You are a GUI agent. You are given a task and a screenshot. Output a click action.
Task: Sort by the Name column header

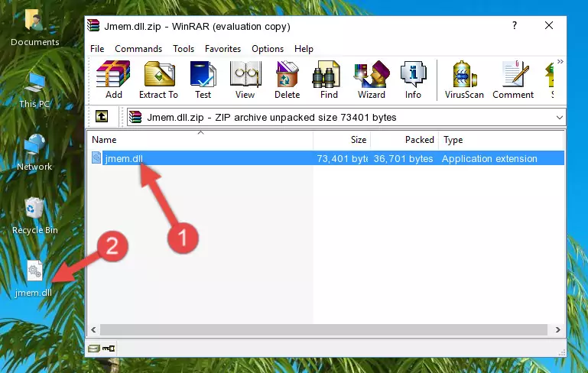(200, 140)
